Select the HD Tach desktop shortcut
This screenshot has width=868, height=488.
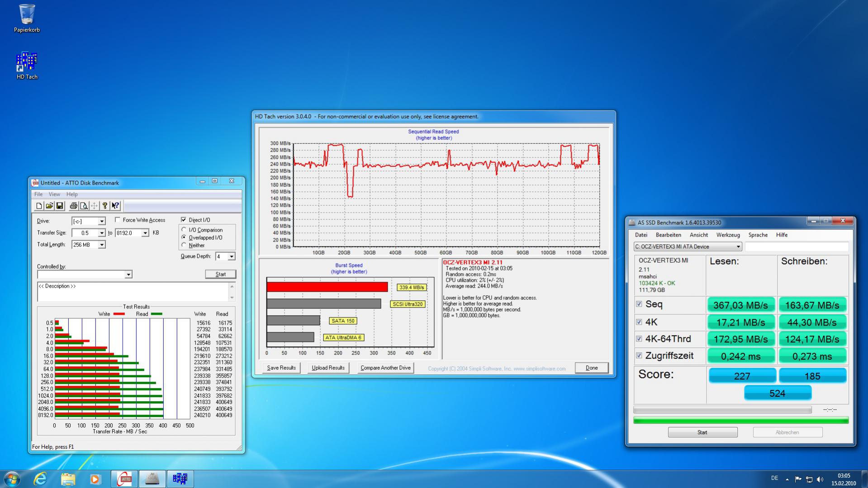[x=27, y=66]
